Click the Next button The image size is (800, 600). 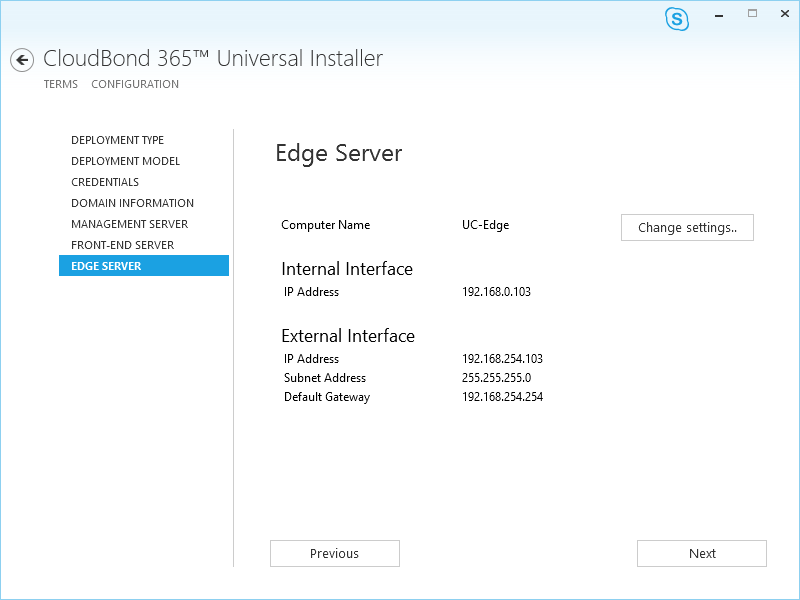coord(702,554)
